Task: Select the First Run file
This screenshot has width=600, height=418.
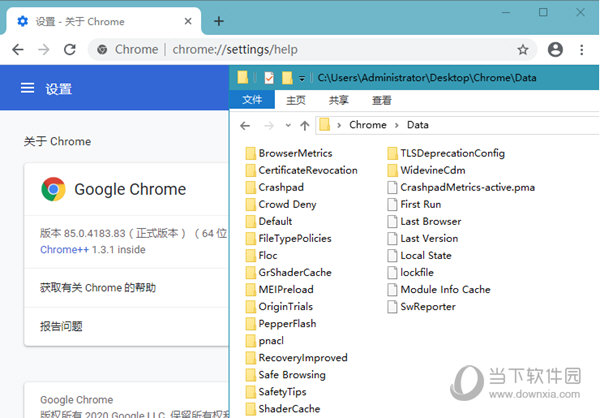Action: click(414, 204)
